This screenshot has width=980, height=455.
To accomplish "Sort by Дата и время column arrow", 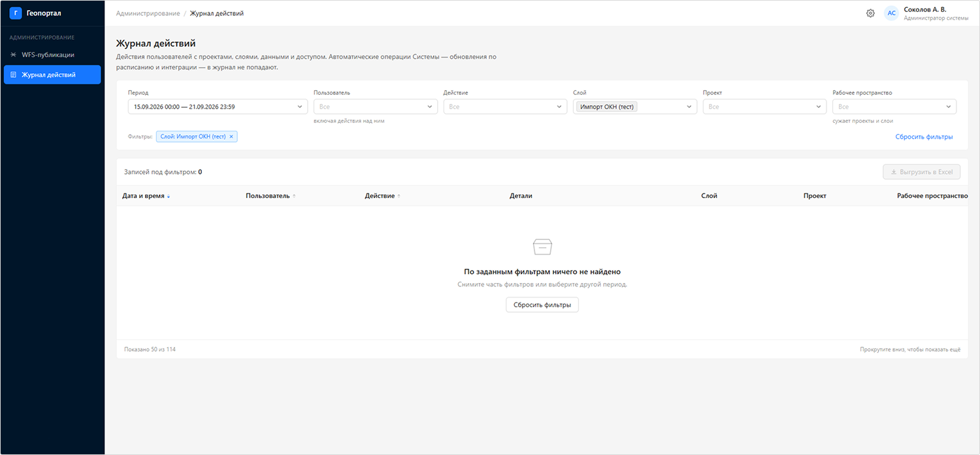I will (169, 196).
